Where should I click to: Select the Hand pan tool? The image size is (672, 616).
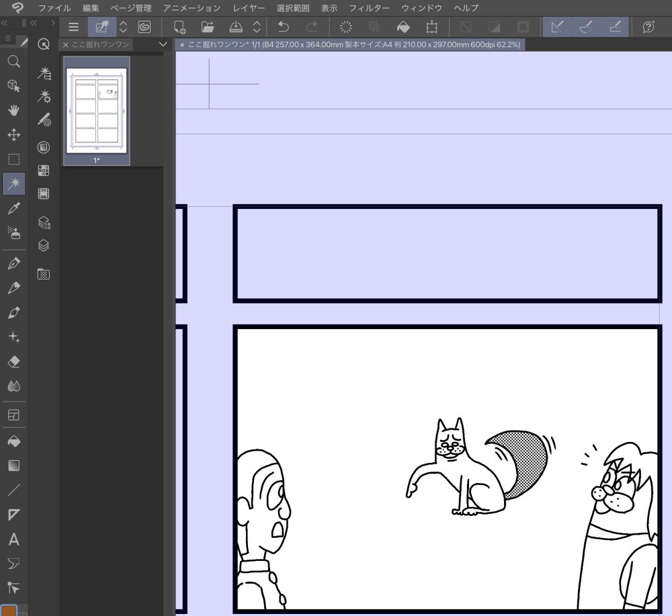pos(13,110)
